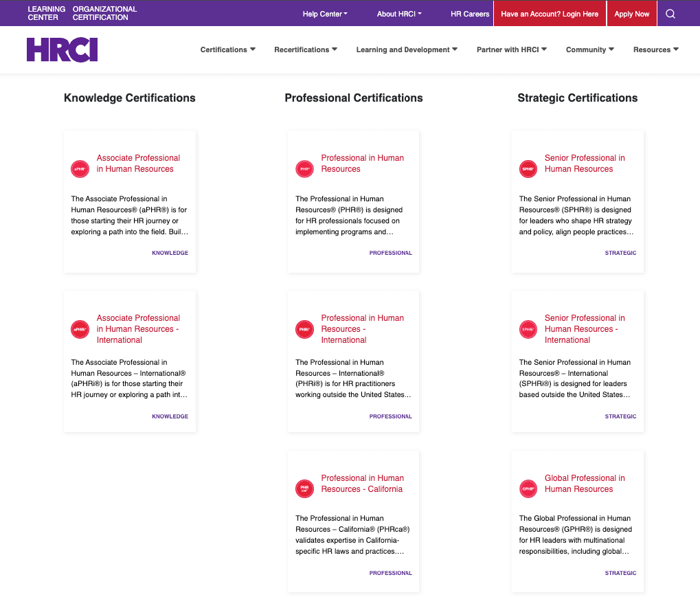
Task: Expand the Recertifications menu
Action: tap(306, 49)
